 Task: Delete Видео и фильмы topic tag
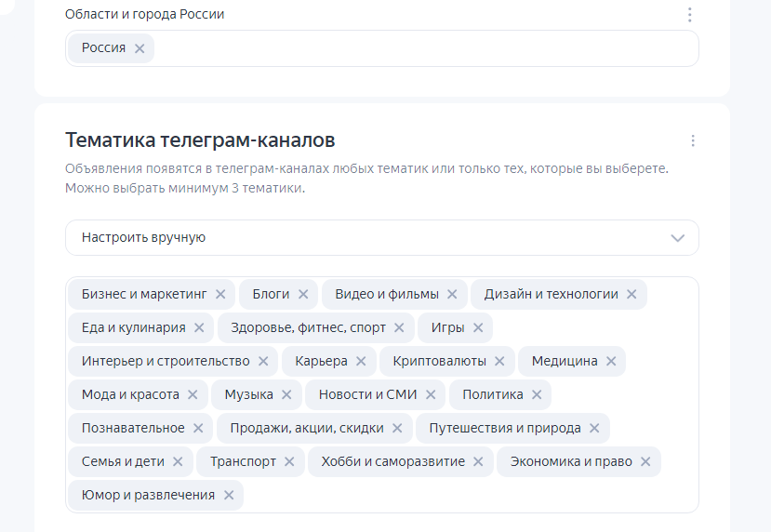click(452, 295)
